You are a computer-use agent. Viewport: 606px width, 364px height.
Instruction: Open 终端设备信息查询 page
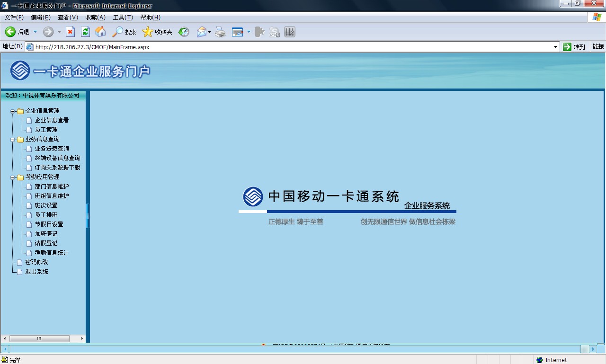(57, 158)
